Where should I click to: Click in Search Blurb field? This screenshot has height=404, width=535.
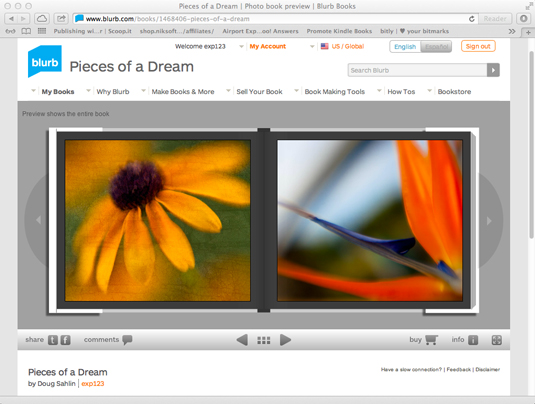tap(417, 70)
